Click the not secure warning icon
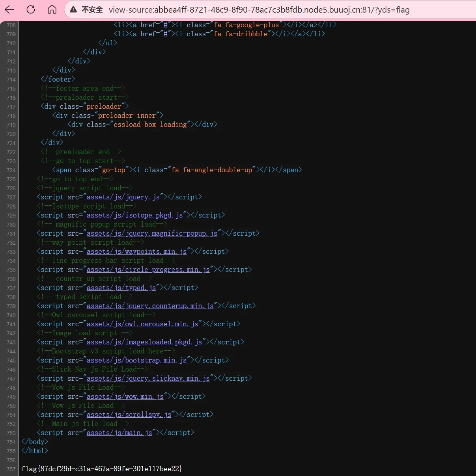476x476 pixels. [x=73, y=10]
